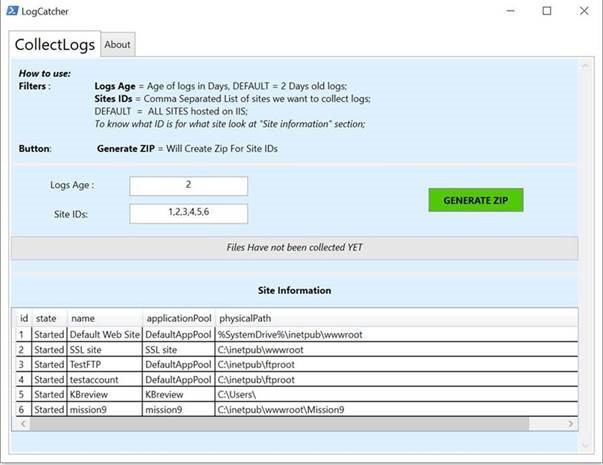Select the CollectLogs tab
This screenshot has width=603, height=465.
click(x=55, y=44)
